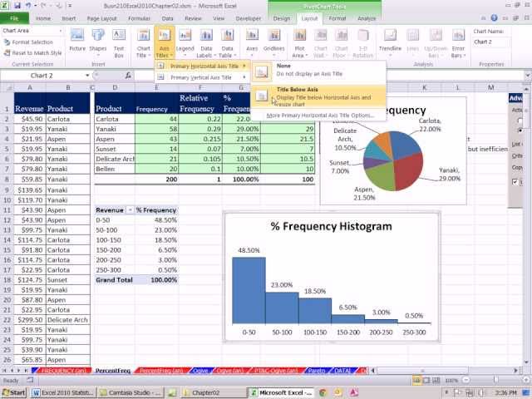Click cell with Grand Total
The width and height of the screenshot is (532, 399).
[x=115, y=280]
